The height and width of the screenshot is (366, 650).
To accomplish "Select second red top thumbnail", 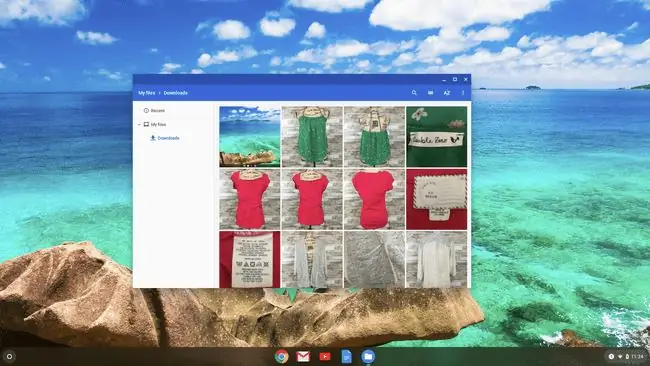I will 312,199.
